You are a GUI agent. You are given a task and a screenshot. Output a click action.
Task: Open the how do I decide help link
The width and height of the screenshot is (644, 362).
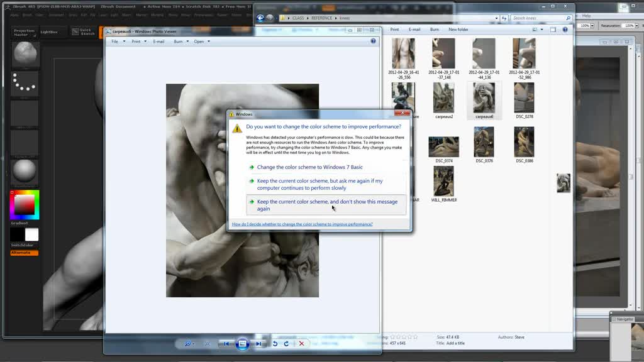click(x=303, y=224)
